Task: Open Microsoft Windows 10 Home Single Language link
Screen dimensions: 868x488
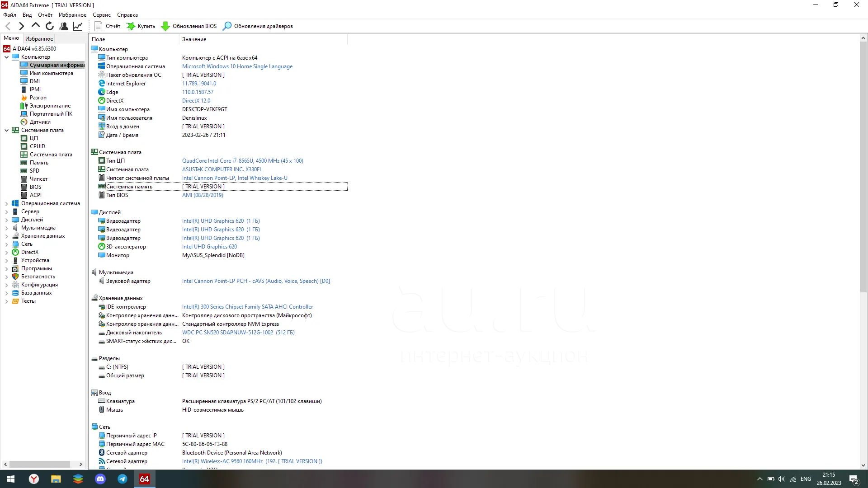Action: click(237, 66)
